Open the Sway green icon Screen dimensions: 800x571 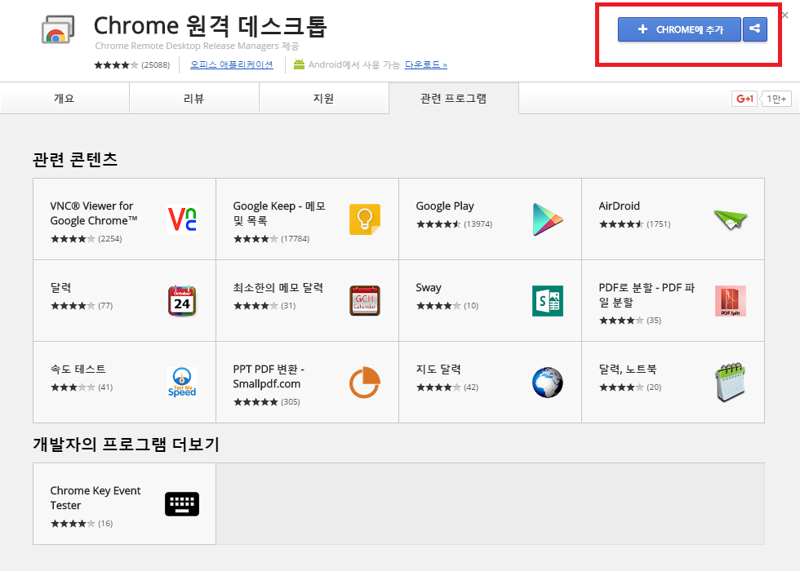tap(547, 301)
